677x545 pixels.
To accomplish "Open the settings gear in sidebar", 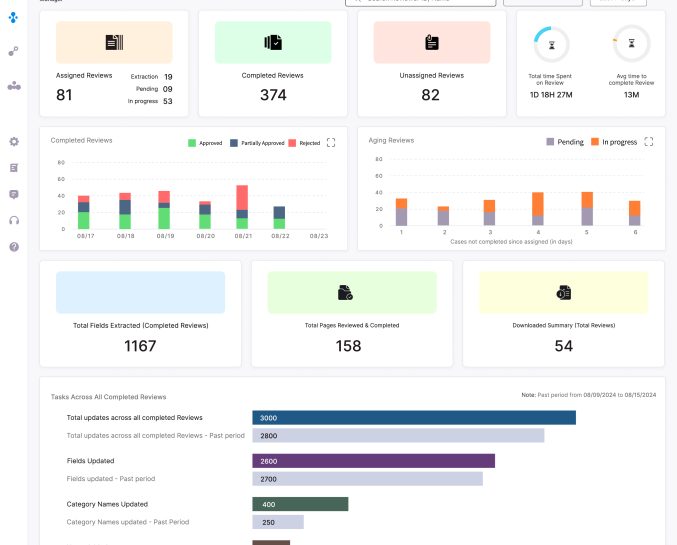I will tap(14, 142).
